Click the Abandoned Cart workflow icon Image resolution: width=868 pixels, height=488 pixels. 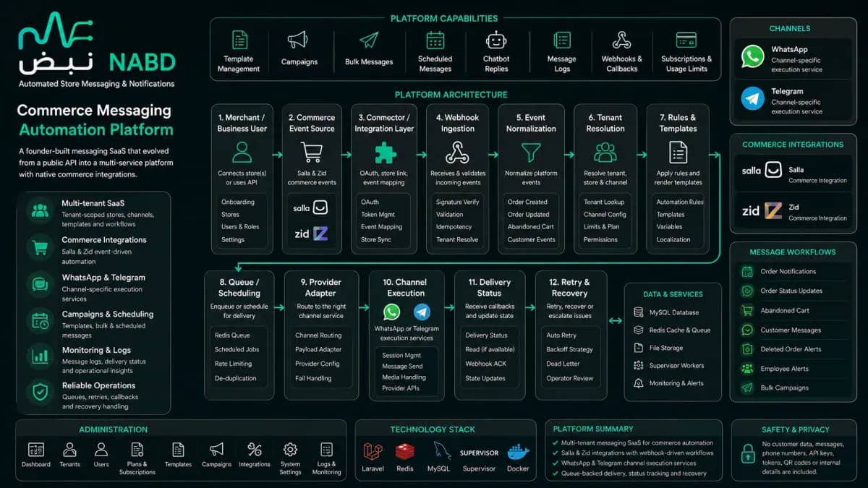click(747, 311)
